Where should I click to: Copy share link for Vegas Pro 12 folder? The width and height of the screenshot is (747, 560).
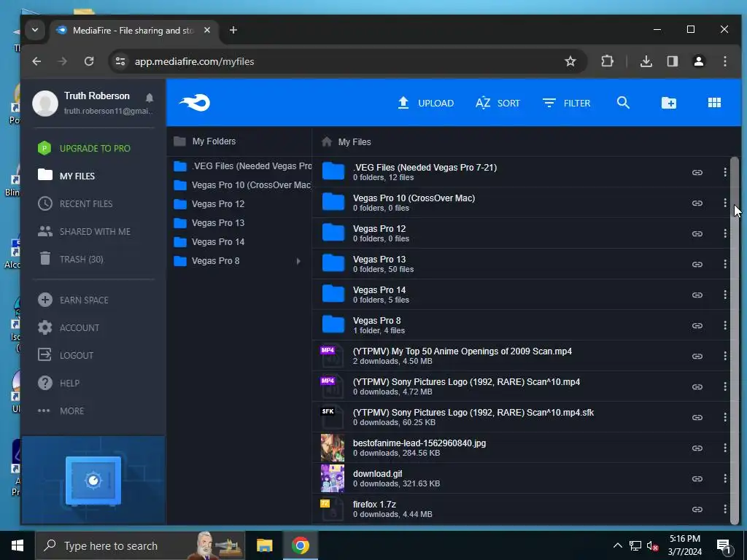tap(697, 233)
